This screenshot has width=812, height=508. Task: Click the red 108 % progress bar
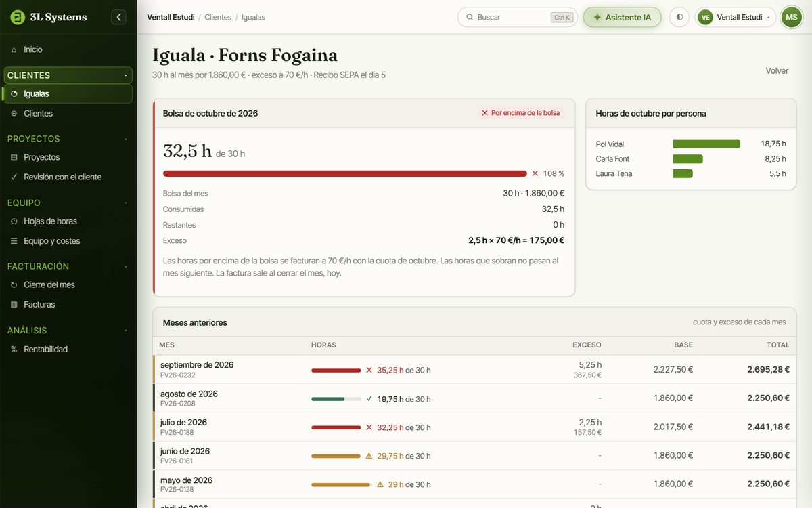[x=345, y=174]
